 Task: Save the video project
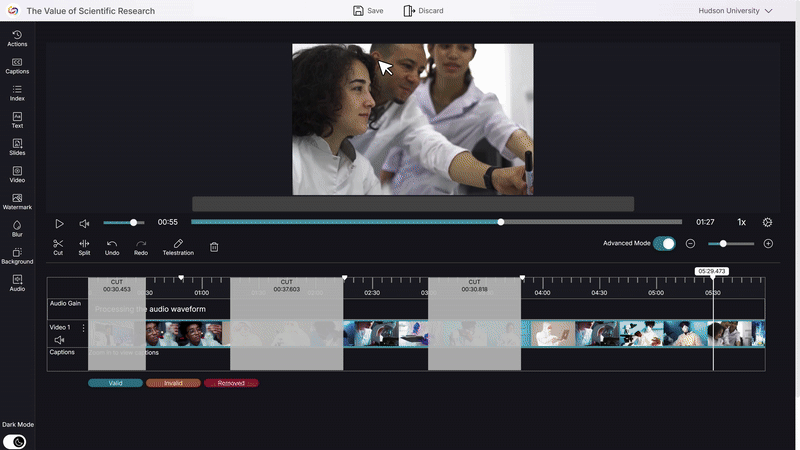(x=368, y=11)
